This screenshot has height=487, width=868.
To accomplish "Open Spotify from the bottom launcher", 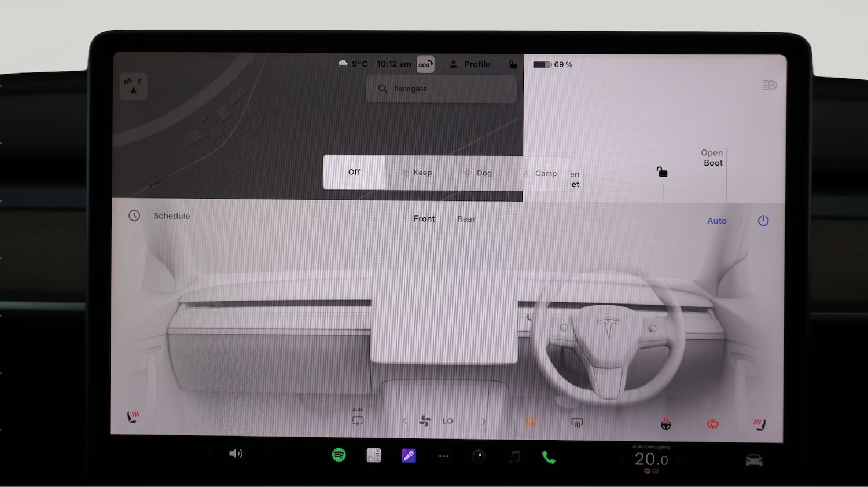I will tap(339, 455).
